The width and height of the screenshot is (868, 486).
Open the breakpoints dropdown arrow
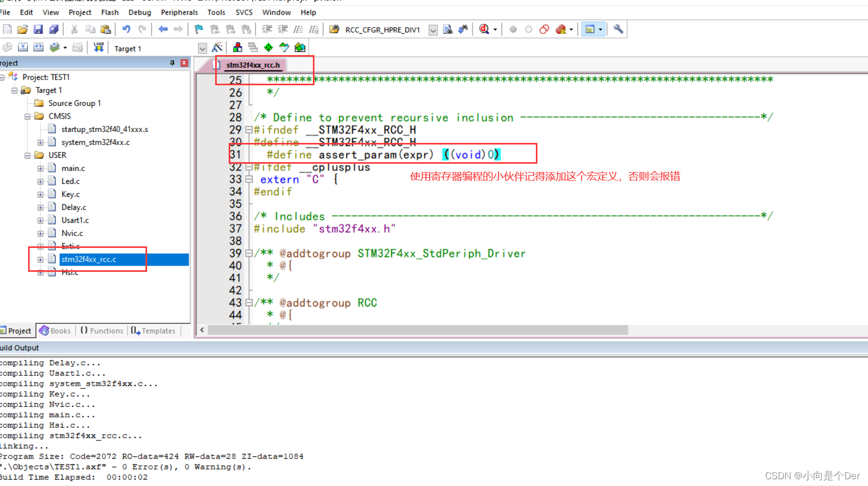pos(571,30)
